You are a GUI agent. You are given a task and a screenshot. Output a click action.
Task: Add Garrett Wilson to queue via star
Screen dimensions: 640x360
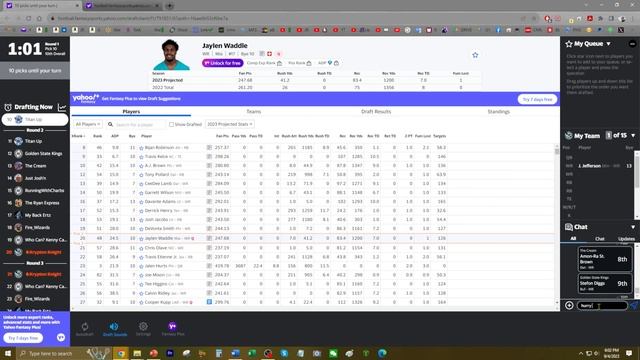(141, 193)
